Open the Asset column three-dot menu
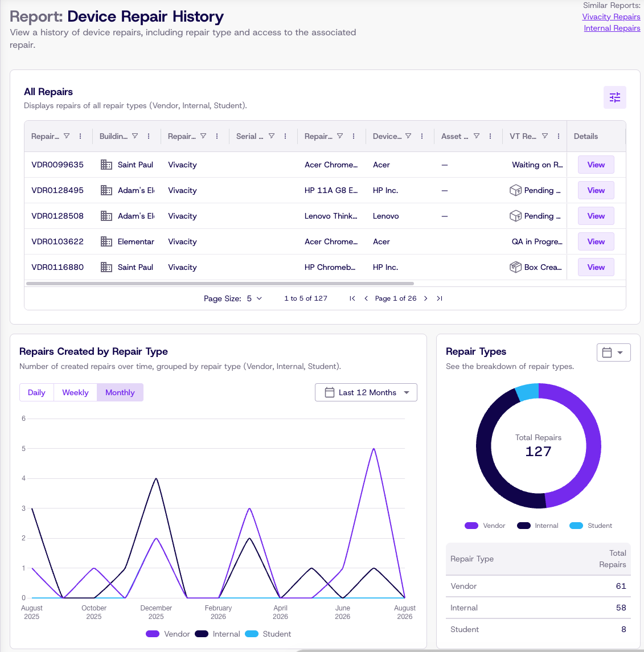 490,136
